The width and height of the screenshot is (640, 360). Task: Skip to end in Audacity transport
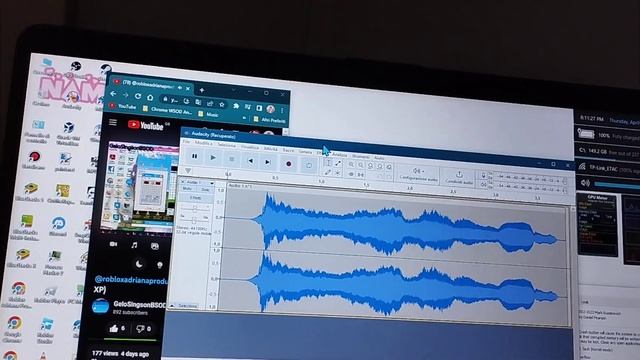(x=268, y=162)
